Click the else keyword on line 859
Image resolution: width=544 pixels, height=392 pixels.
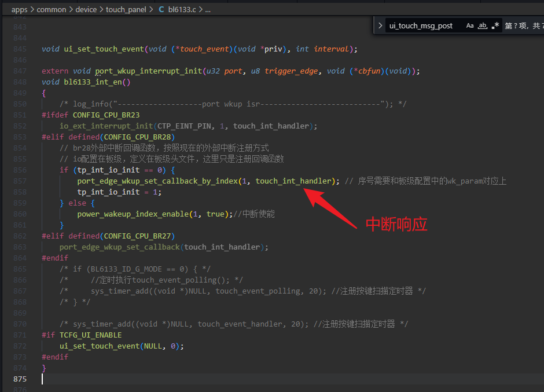pos(78,203)
